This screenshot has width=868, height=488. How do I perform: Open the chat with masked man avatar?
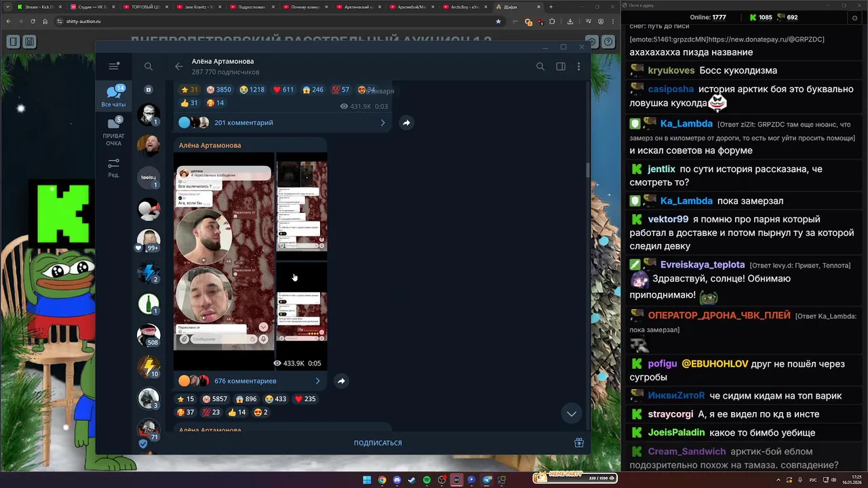(x=149, y=115)
